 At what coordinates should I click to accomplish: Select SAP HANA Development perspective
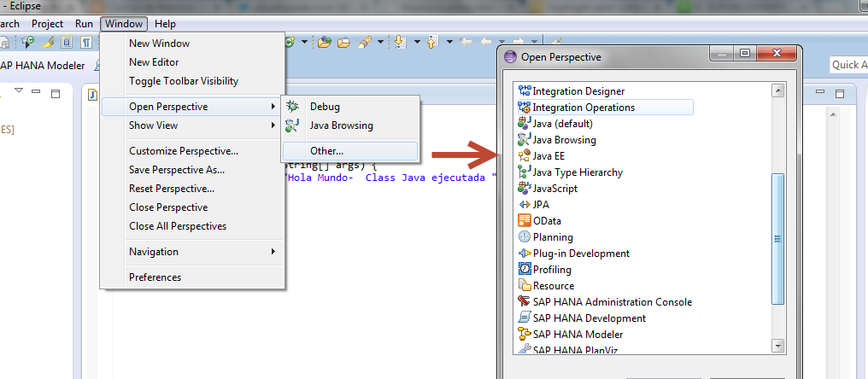pos(582,318)
